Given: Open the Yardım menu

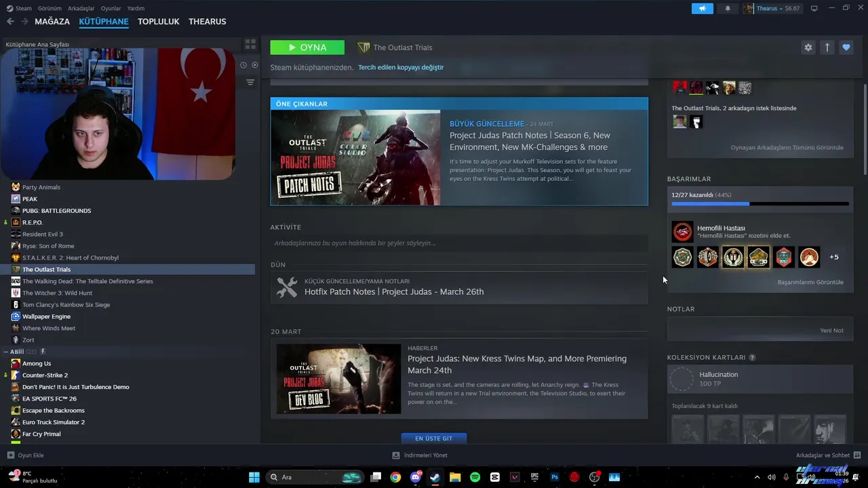Looking at the screenshot, I should click(136, 8).
